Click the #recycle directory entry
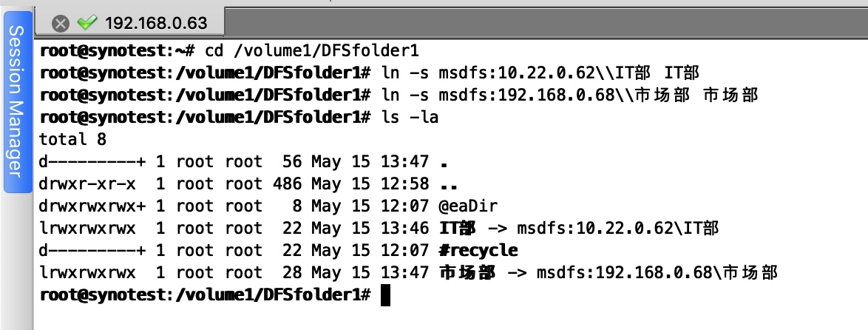Screen dimensions: 868x330 point(479,250)
